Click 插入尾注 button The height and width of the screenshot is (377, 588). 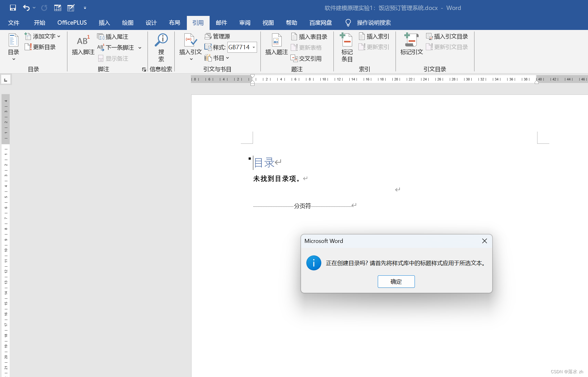113,37
